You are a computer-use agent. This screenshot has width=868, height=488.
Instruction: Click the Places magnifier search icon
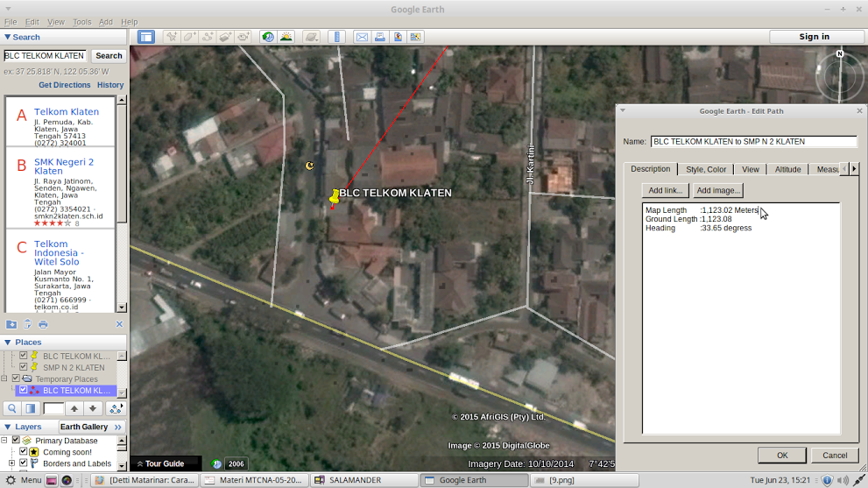(12, 408)
